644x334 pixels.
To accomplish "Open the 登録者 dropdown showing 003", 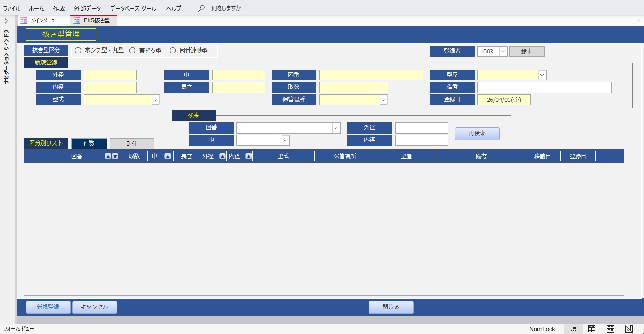I will pyautogui.click(x=503, y=52).
